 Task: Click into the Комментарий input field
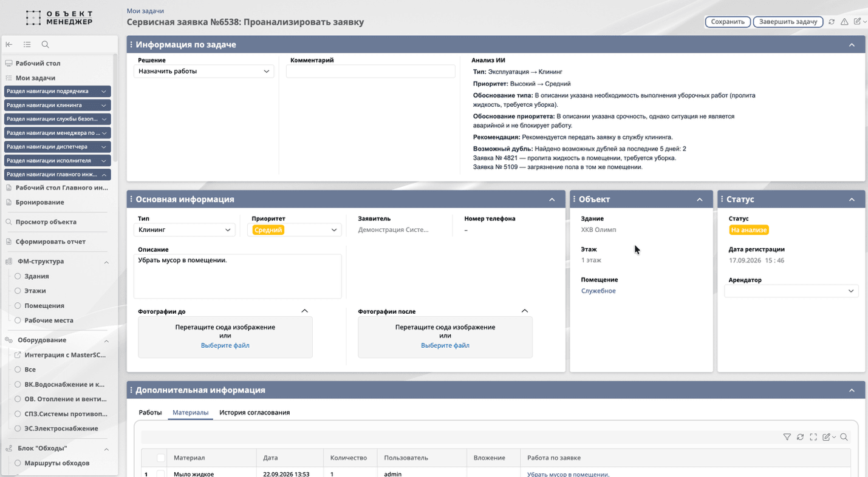(x=371, y=72)
